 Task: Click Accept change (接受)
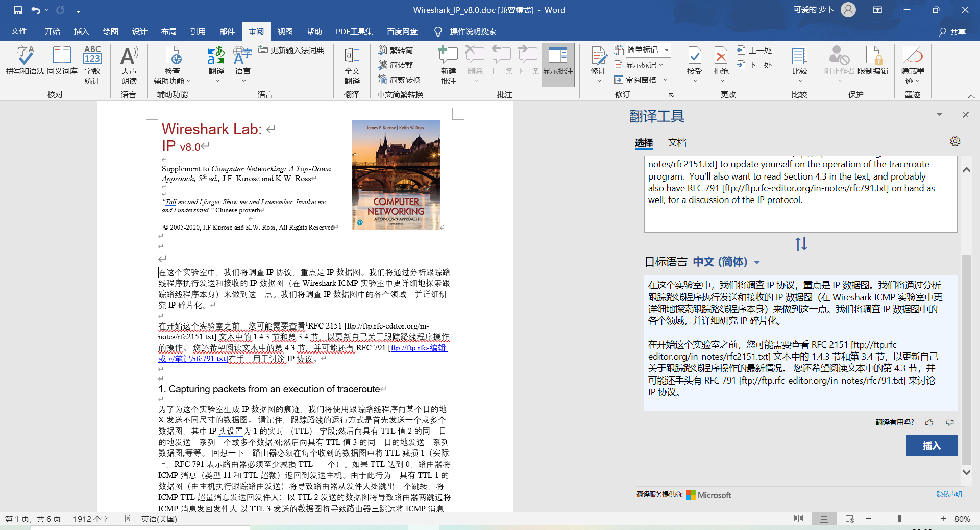tap(695, 65)
